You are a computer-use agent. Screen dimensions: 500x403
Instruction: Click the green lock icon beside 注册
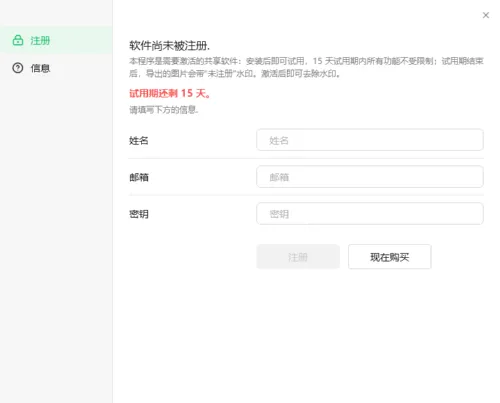[18, 40]
